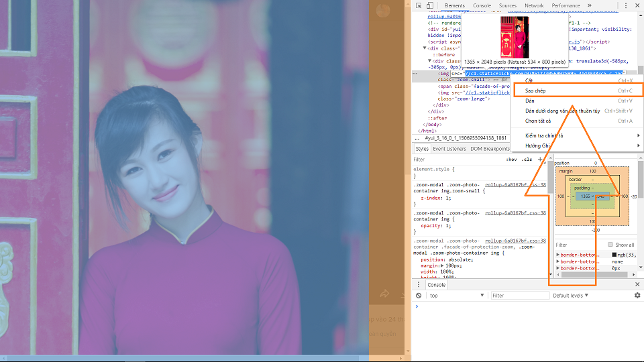644x362 pixels.
Task: Open the console drawer three-dot menu
Action: (x=419, y=285)
